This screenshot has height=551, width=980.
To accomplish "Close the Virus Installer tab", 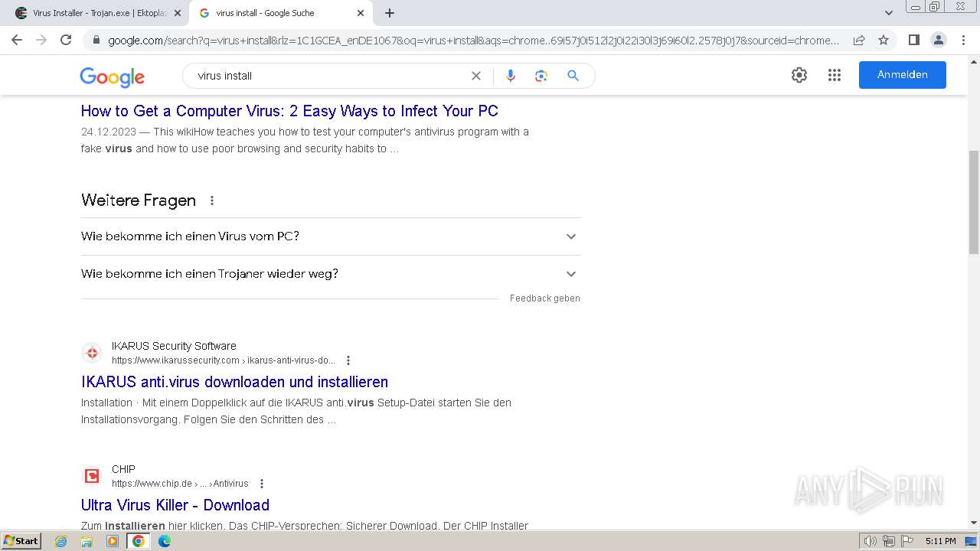I will pos(178,13).
